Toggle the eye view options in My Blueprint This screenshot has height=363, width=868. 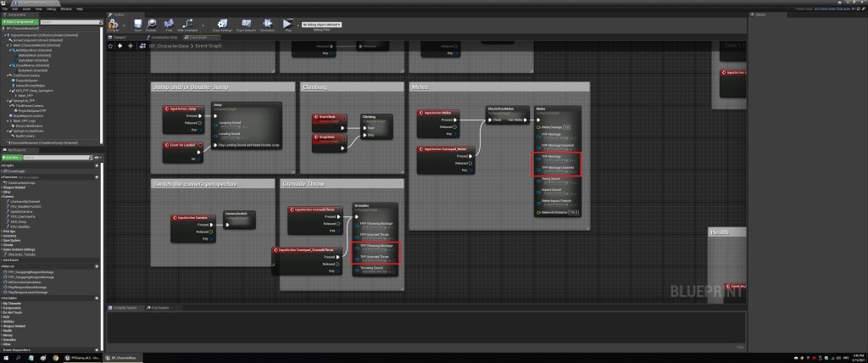(x=97, y=158)
